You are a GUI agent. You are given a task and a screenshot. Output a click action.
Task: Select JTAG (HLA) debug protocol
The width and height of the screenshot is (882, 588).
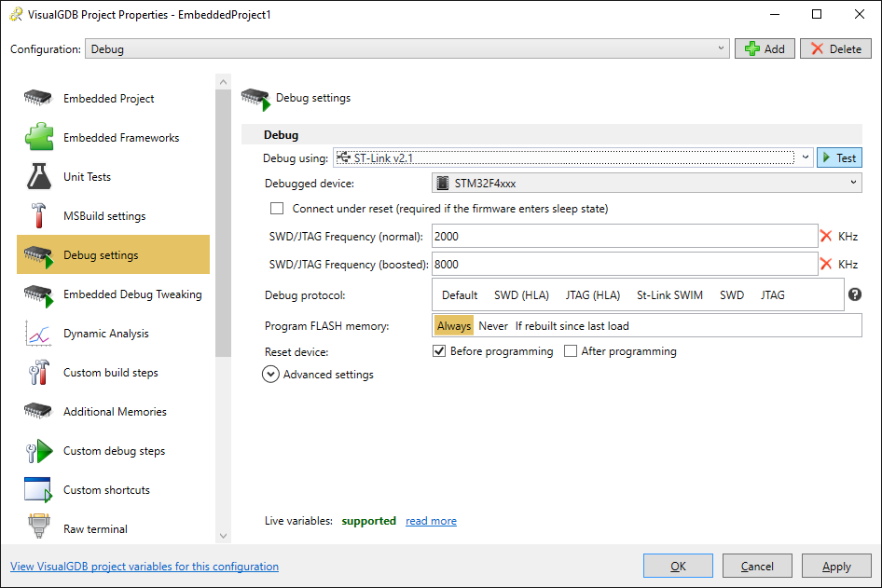coord(593,295)
